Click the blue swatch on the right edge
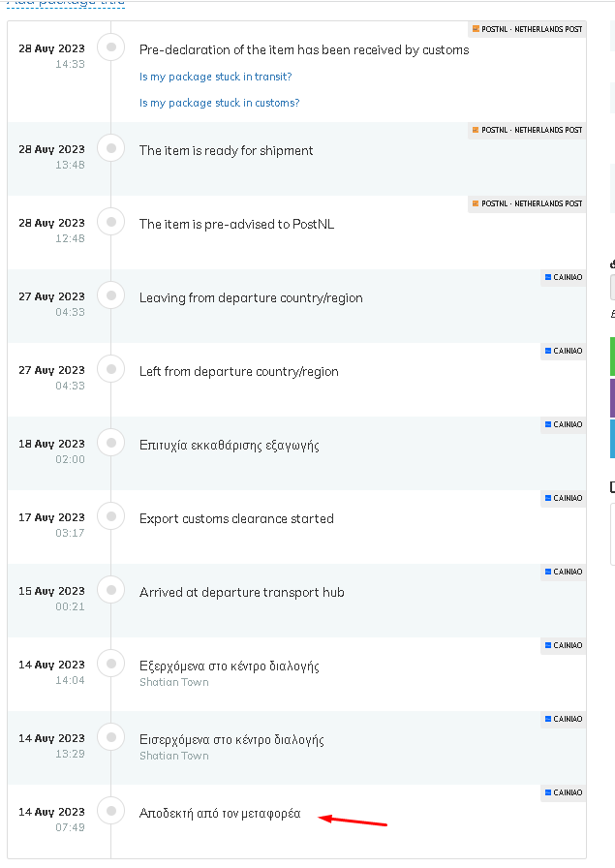This screenshot has width=615, height=868. click(x=612, y=439)
